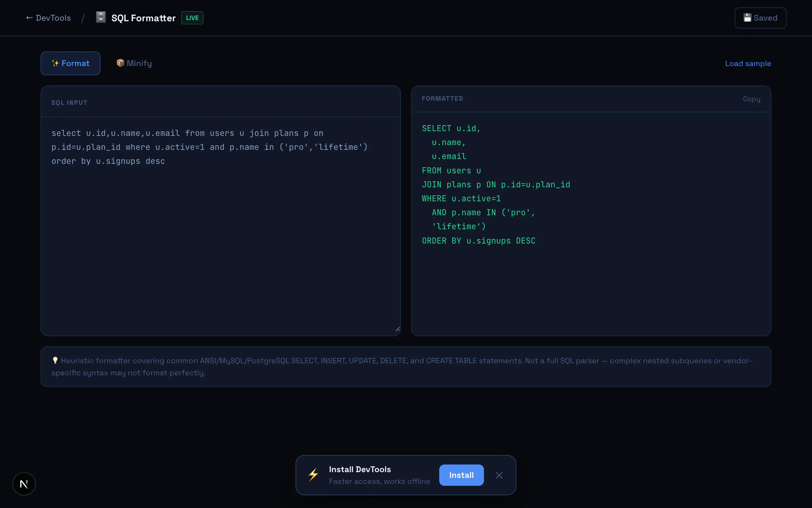Click the lightbulb hint icon
The image size is (812, 508).
55,360
